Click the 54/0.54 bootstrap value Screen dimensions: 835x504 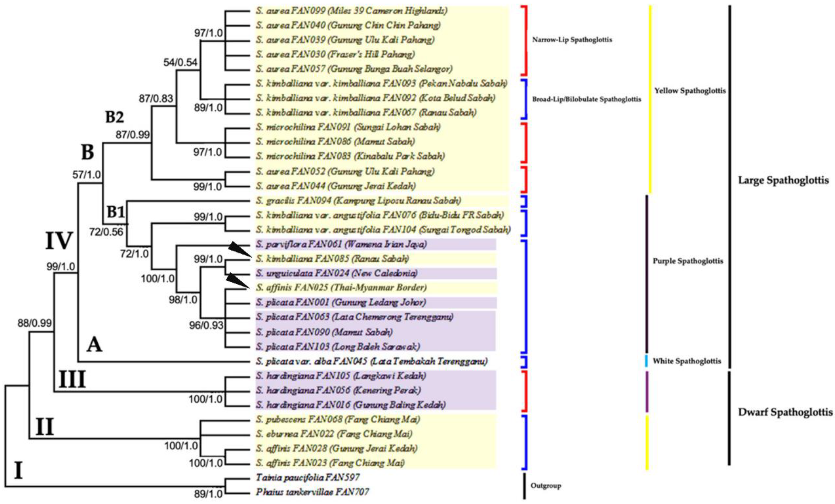[180, 62]
